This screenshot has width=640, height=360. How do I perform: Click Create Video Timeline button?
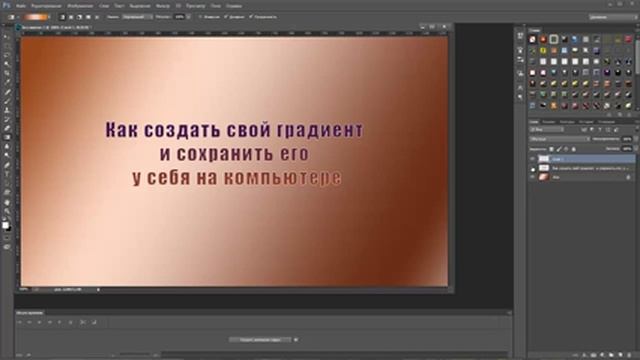[260, 340]
